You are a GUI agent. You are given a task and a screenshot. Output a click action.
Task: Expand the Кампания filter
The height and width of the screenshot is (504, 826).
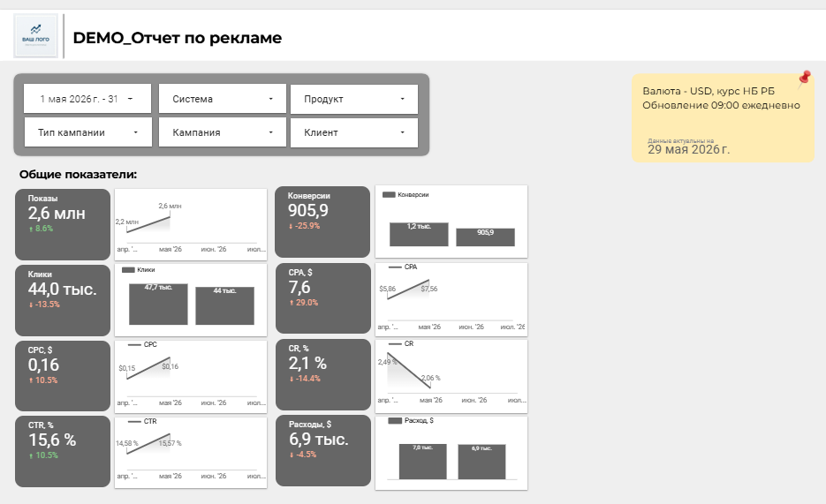pyautogui.click(x=223, y=132)
